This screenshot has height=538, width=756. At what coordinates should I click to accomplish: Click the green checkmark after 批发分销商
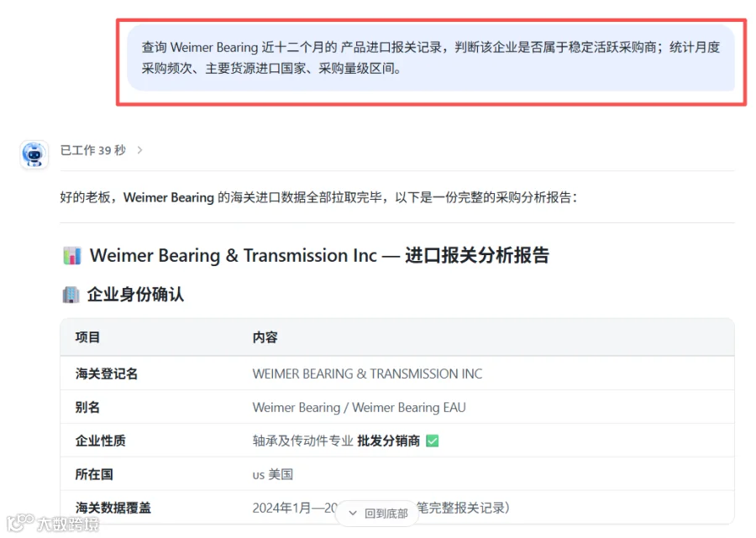click(x=433, y=441)
